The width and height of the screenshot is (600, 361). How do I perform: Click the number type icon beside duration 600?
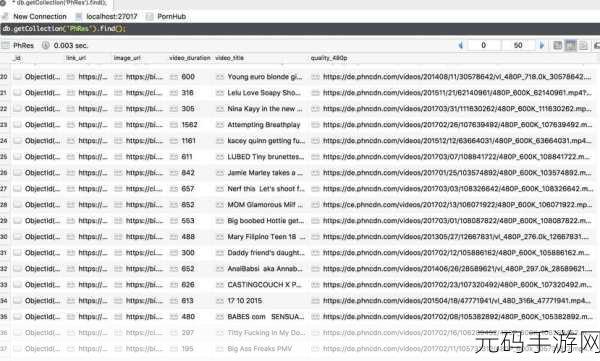tap(174, 77)
